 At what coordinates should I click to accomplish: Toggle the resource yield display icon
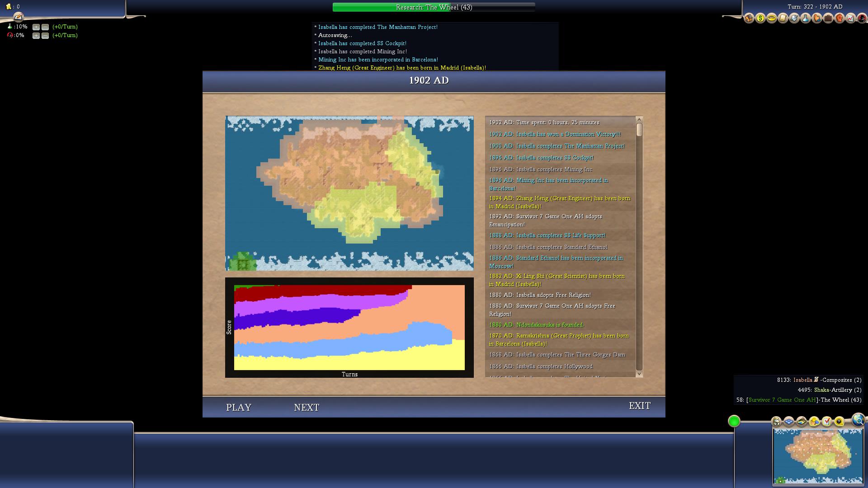pos(814,422)
